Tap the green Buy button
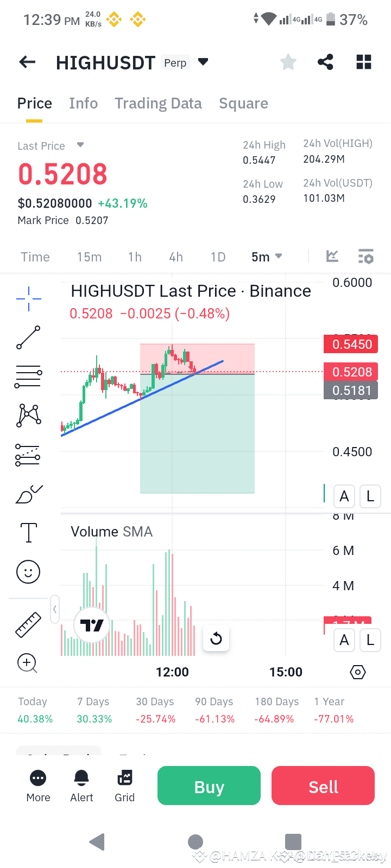391x868 pixels. 209,786
